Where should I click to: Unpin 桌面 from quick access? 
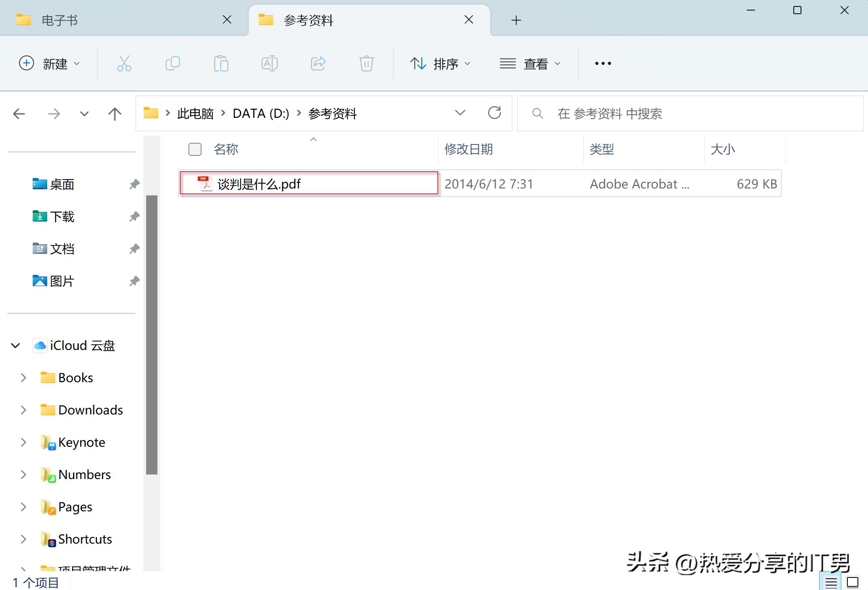tap(134, 184)
